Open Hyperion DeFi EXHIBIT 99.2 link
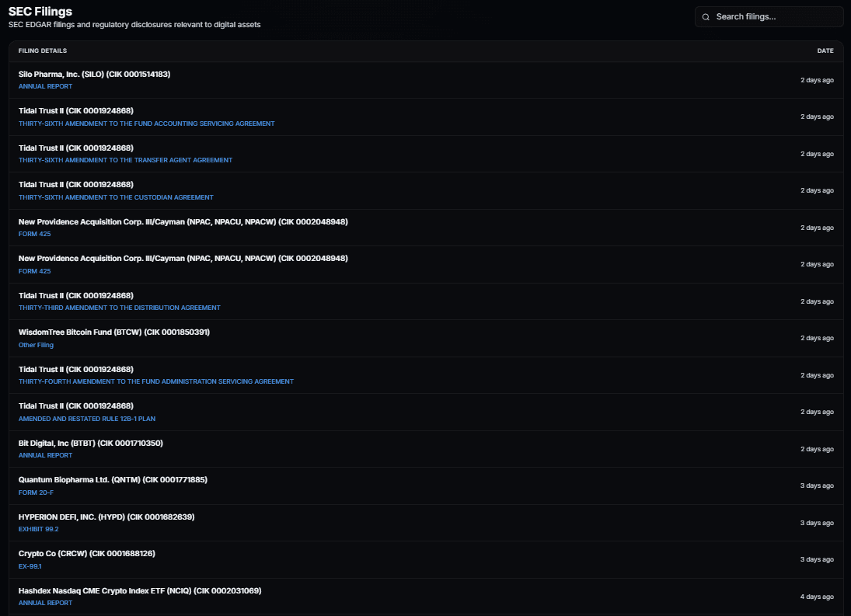Image resolution: width=851 pixels, height=616 pixels. 39,529
